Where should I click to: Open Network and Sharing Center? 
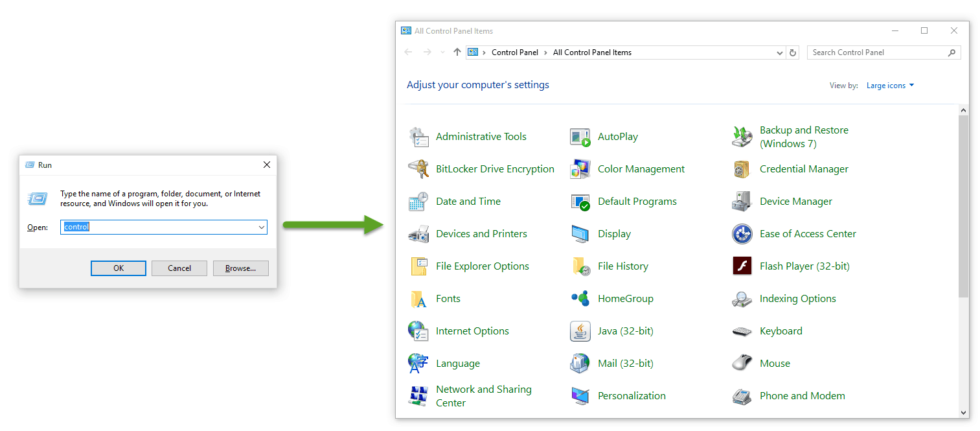484,395
